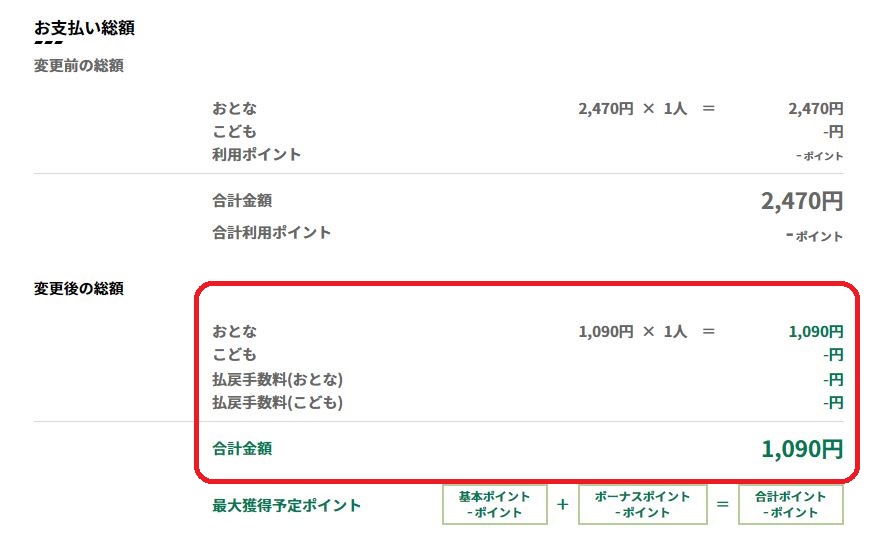Click the 合計利用ポイント label

point(271,232)
